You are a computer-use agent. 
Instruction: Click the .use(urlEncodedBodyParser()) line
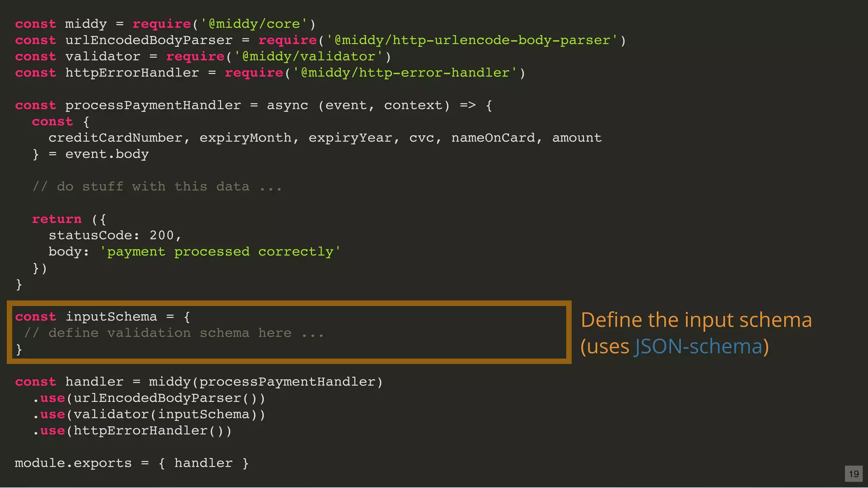(x=149, y=399)
